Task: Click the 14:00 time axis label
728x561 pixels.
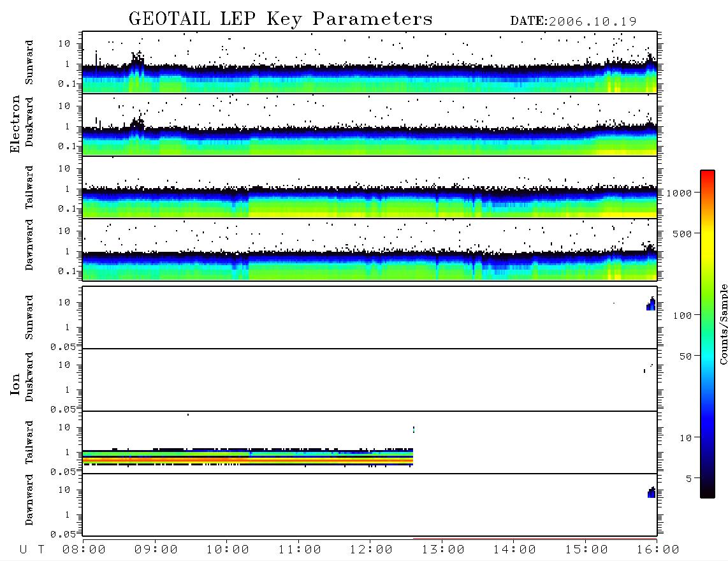Action: pyautogui.click(x=514, y=550)
